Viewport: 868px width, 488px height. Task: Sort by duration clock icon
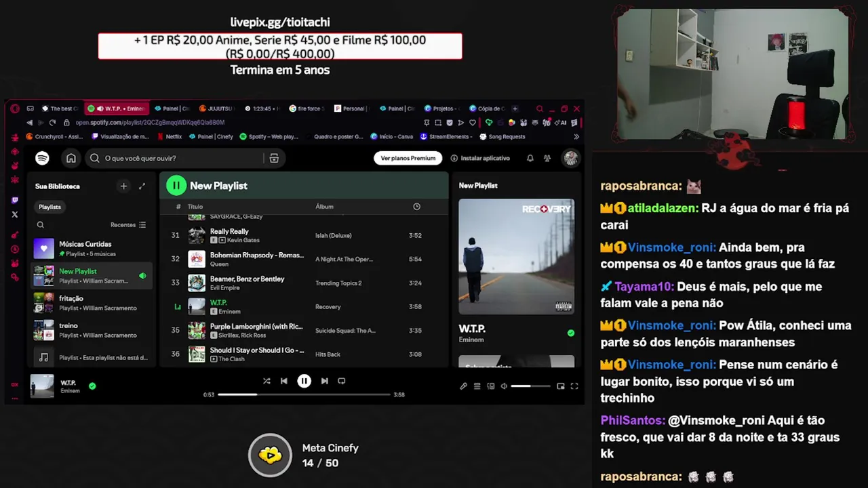pos(416,207)
